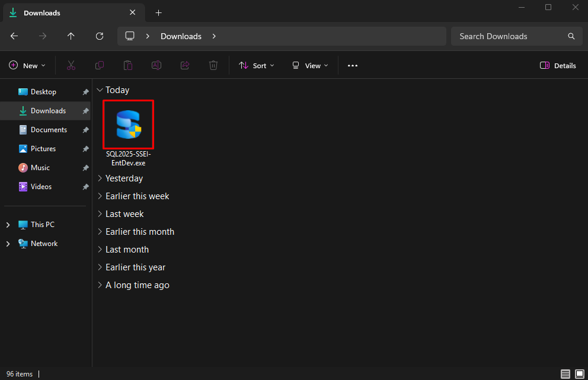Collapse the Today group
Screen dimensions: 588x380
pyautogui.click(x=100, y=90)
